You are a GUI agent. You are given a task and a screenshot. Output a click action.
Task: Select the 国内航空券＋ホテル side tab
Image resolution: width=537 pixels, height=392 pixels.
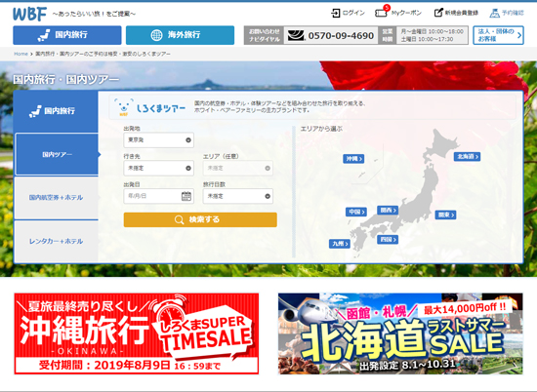57,197
